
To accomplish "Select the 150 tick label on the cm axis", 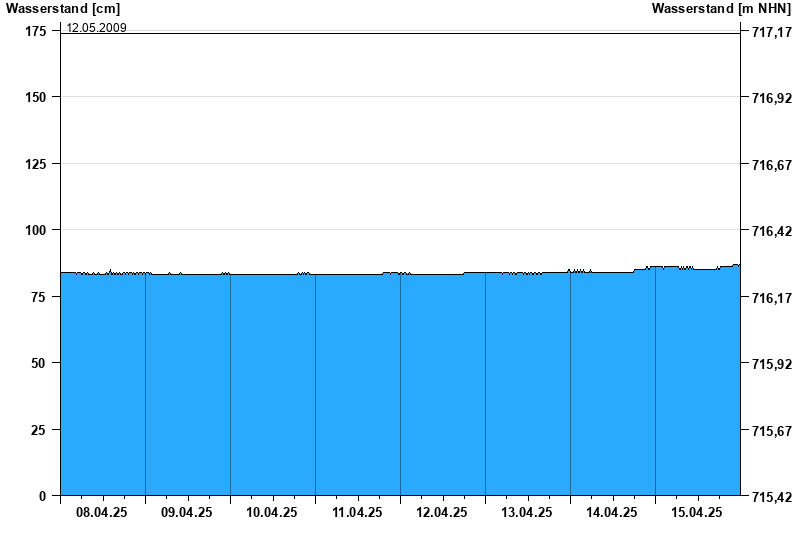I will [x=36, y=97].
